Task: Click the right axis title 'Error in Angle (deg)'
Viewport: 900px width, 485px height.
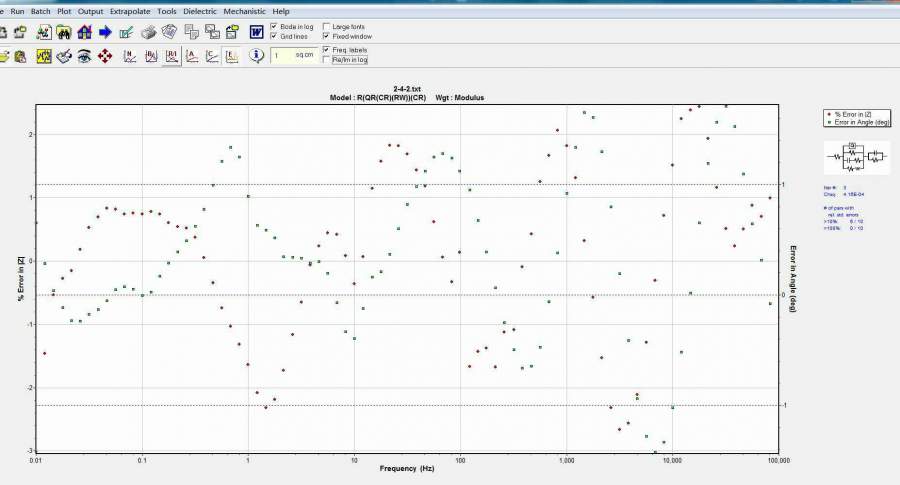Action: tap(793, 279)
